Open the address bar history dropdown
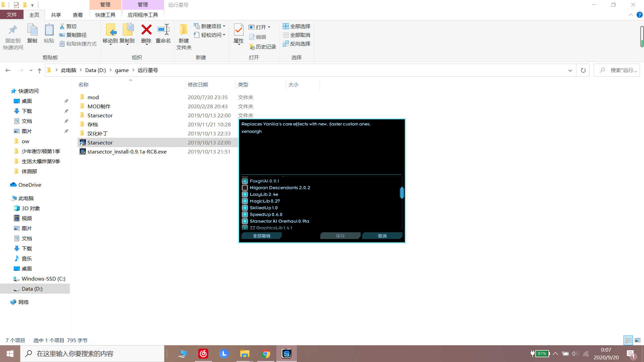 pyautogui.click(x=570, y=70)
